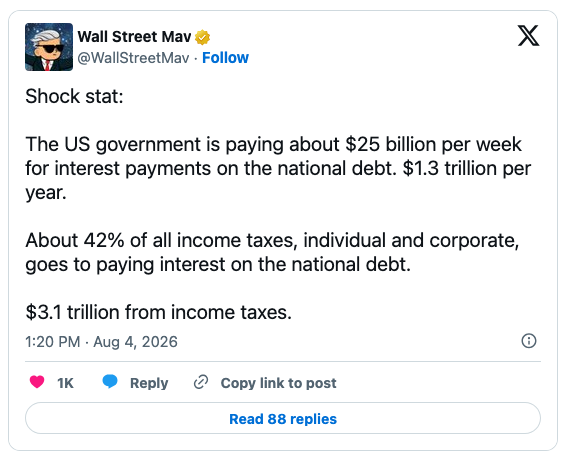
Task: Click the blue reply bubble icon
Action: coord(110,382)
